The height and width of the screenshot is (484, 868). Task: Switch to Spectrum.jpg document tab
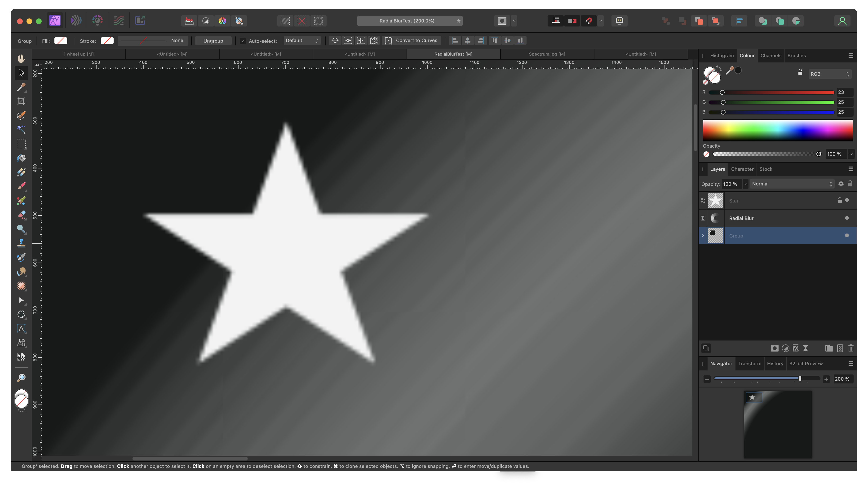pyautogui.click(x=547, y=54)
